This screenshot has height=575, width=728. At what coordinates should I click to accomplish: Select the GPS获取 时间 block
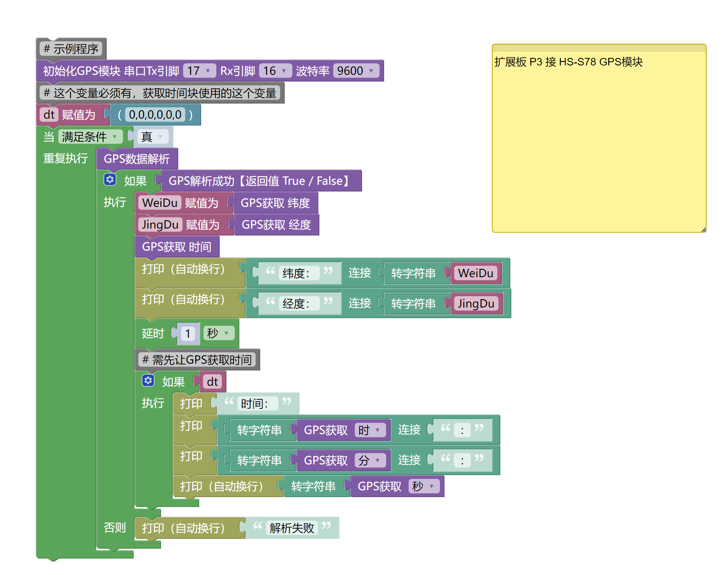click(x=176, y=247)
